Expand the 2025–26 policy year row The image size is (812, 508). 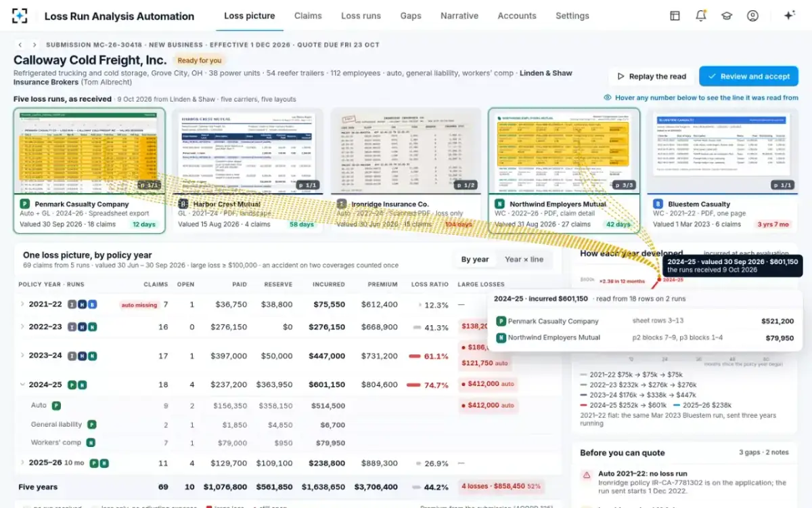coord(22,463)
